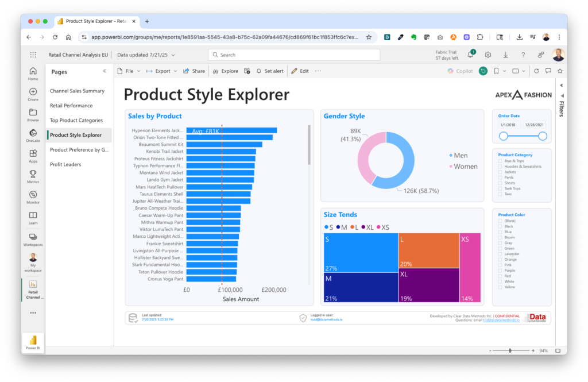Expand the Data updated 7/21/25 dropdown
Image resolution: width=588 pixels, height=382 pixels.
pyautogui.click(x=146, y=55)
